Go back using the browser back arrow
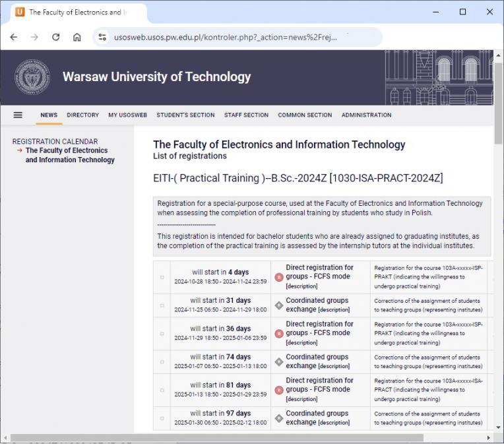The width and height of the screenshot is (504, 444). click(14, 38)
